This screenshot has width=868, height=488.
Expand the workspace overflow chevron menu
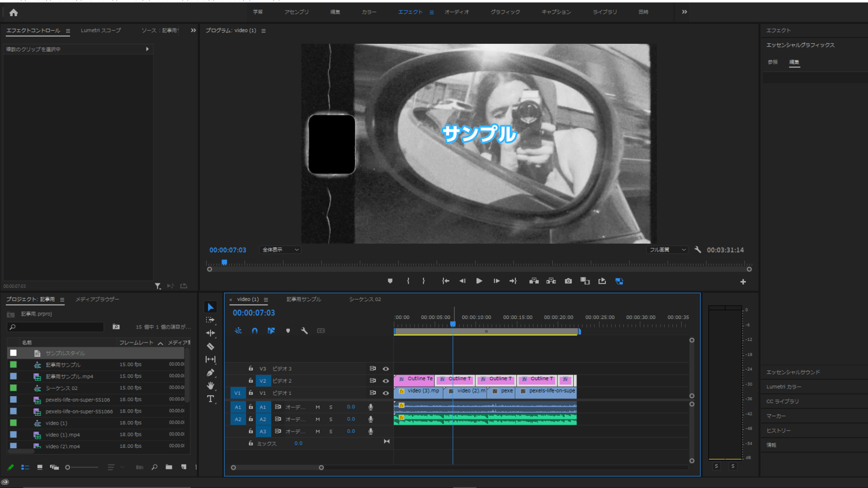tap(684, 12)
